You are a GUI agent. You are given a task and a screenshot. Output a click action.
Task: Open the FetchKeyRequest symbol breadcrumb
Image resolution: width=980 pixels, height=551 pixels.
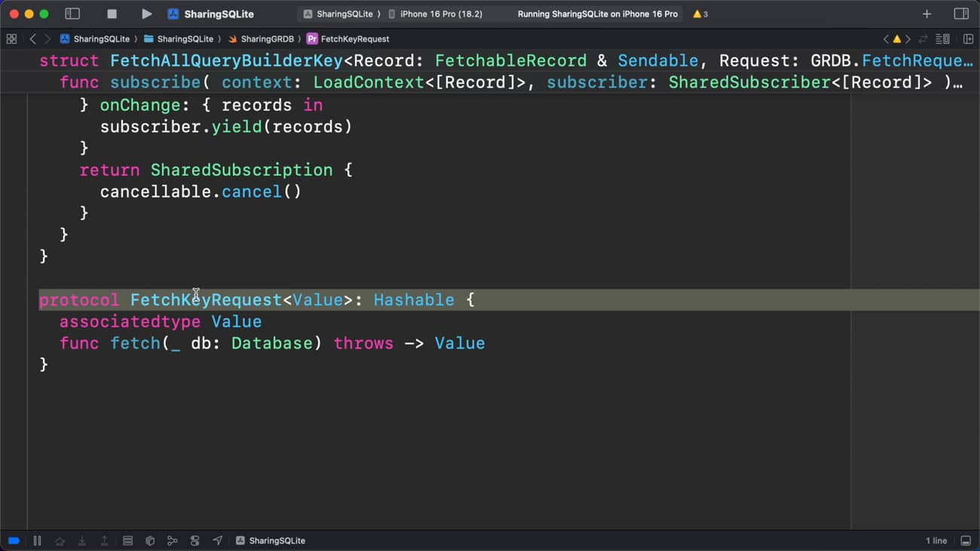348,38
